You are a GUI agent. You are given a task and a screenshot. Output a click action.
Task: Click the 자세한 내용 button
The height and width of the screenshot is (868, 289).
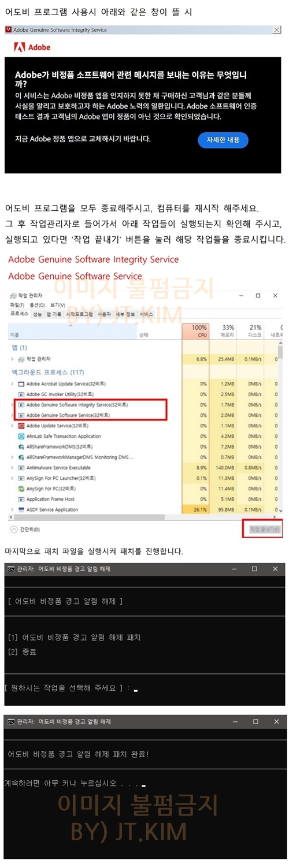click(223, 140)
